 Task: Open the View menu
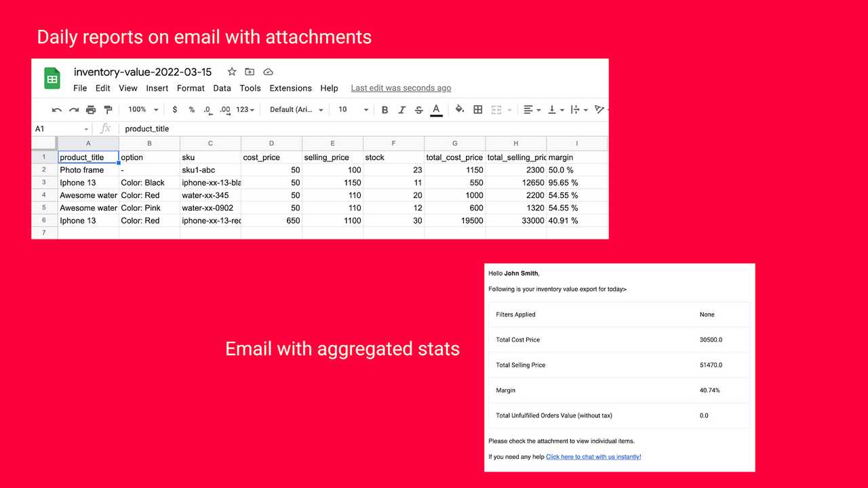pos(128,88)
